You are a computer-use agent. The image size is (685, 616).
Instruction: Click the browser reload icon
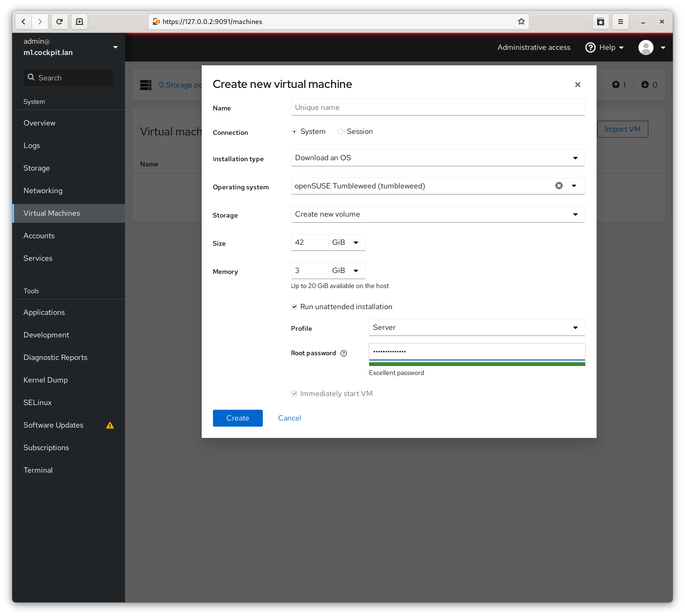[x=60, y=22]
